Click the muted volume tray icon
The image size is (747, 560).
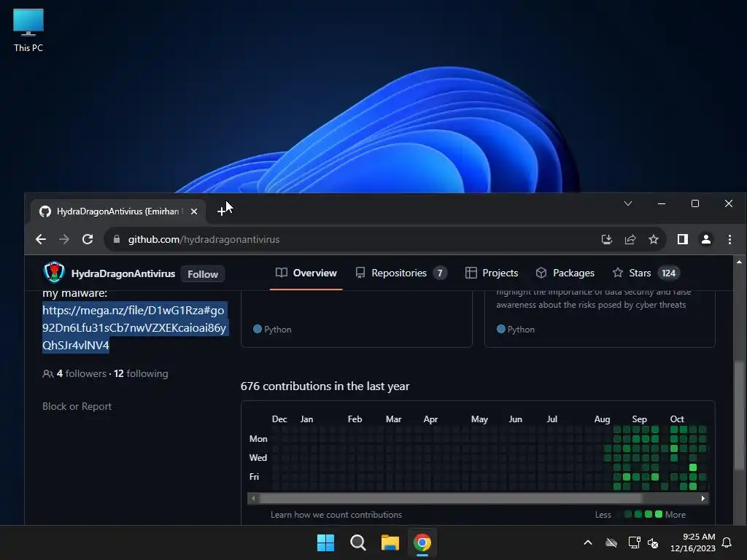pyautogui.click(x=653, y=542)
